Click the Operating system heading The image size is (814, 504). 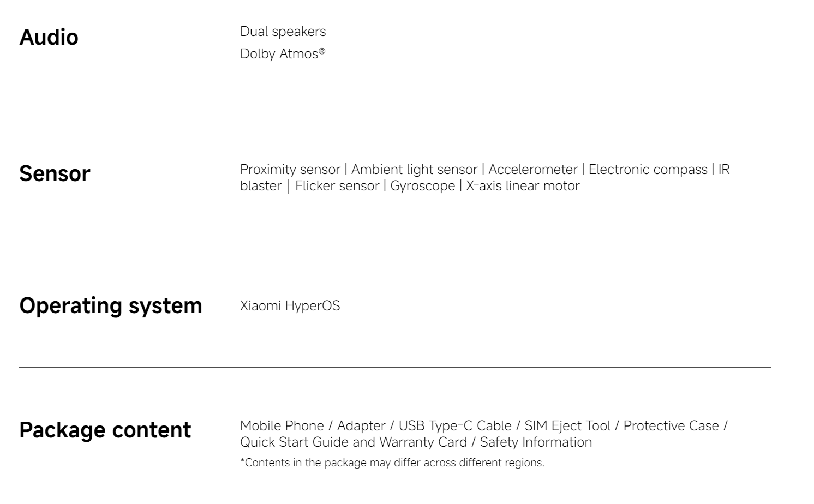coord(111,305)
